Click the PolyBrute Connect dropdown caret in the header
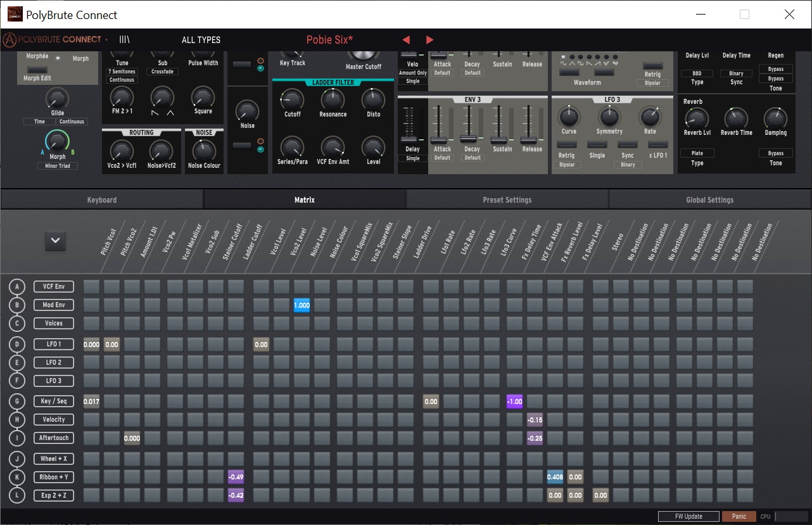This screenshot has width=812, height=525. click(107, 39)
